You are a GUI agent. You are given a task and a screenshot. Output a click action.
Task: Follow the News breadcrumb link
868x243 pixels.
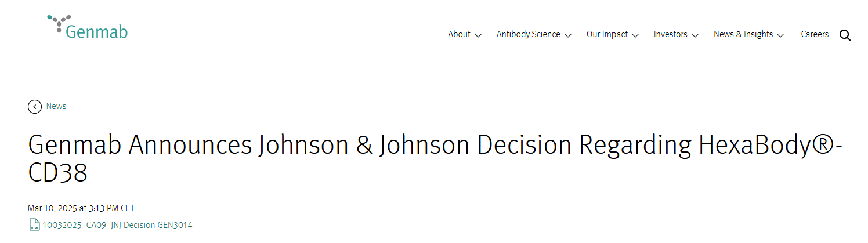point(56,106)
